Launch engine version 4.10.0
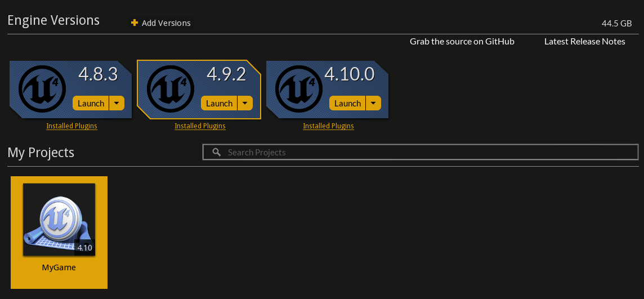644x299 pixels. click(347, 103)
